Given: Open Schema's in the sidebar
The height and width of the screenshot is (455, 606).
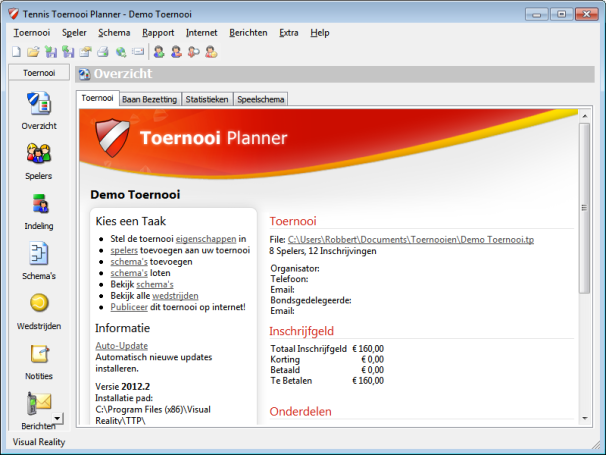Looking at the screenshot, I should (x=39, y=261).
